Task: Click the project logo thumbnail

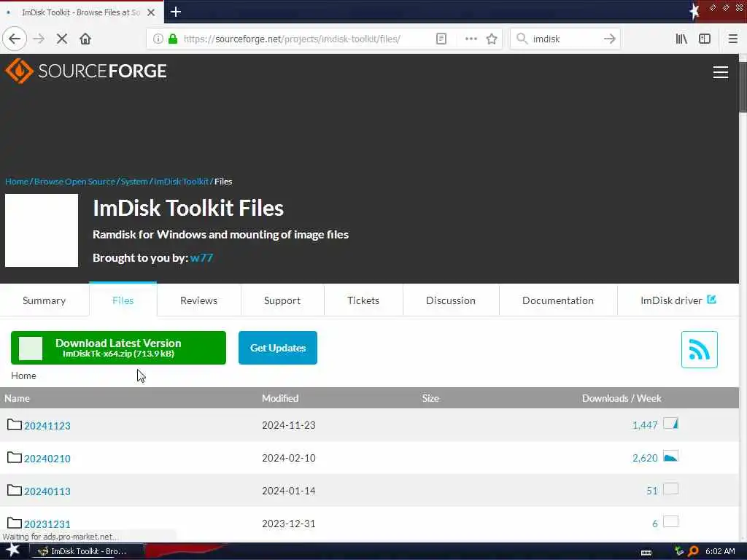Action: click(42, 230)
